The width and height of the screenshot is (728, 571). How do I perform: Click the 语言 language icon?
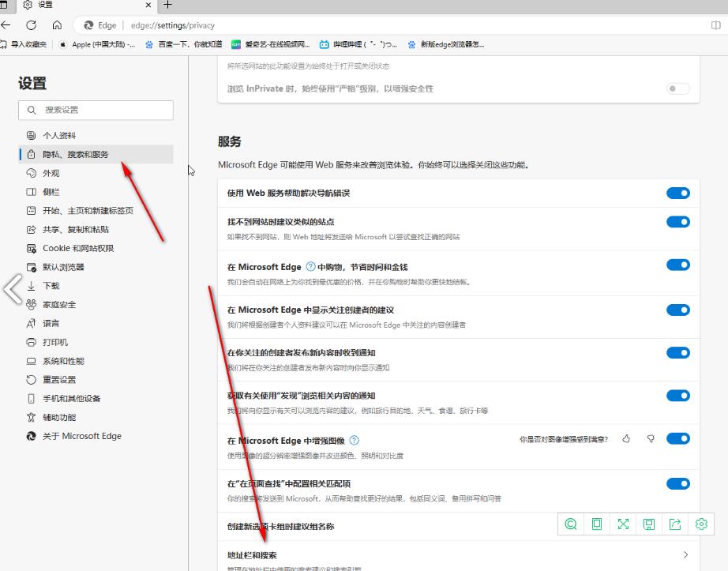click(x=31, y=324)
